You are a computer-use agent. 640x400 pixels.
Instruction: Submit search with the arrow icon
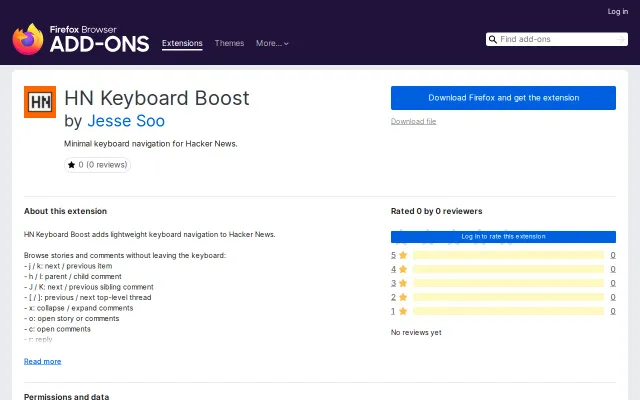click(x=620, y=39)
